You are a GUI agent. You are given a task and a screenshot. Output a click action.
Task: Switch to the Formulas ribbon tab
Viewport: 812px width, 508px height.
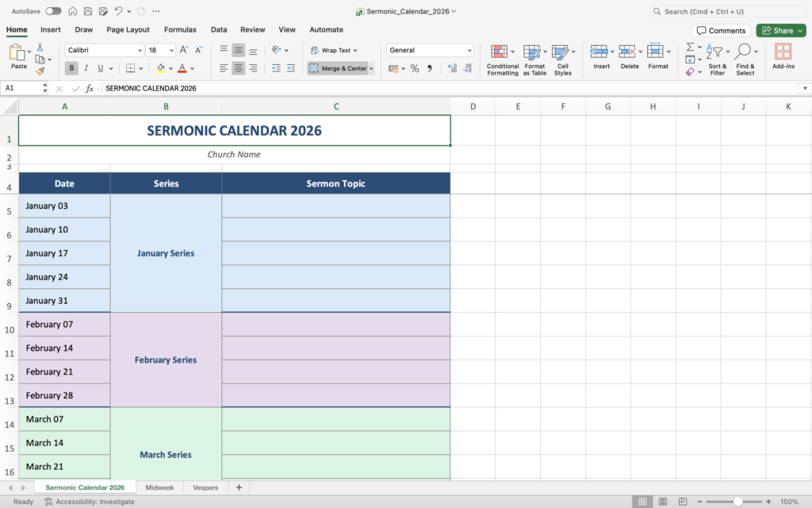tap(180, 29)
